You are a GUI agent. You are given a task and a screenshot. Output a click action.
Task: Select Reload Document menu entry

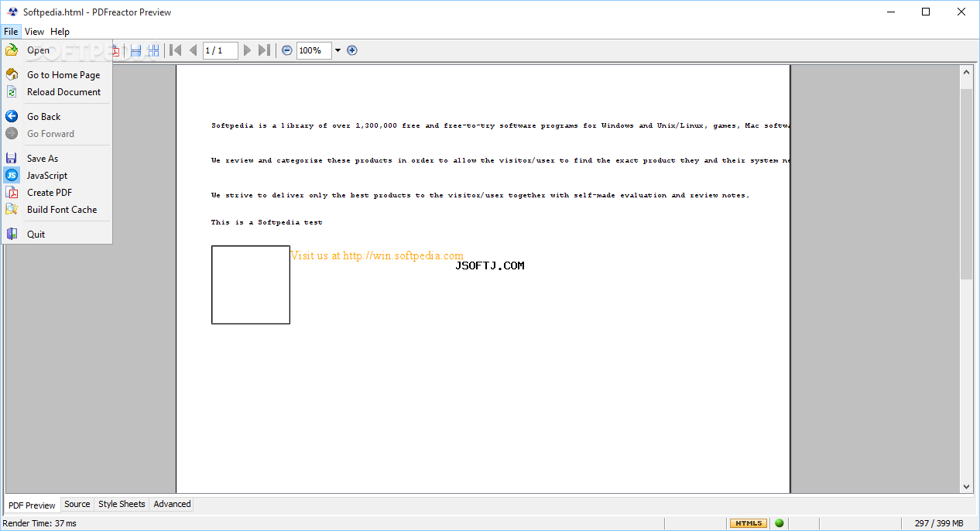click(57, 92)
